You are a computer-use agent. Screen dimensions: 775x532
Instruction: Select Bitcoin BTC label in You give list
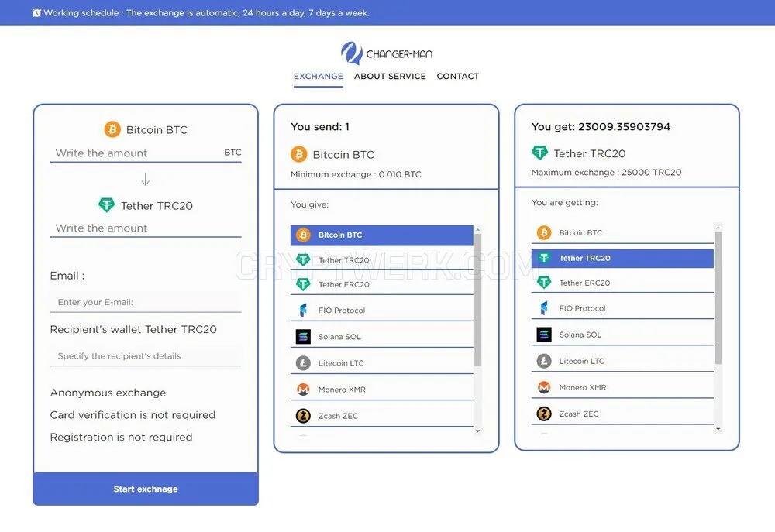tap(340, 235)
